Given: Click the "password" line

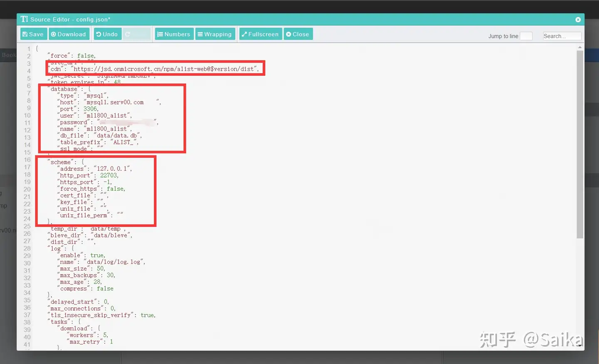Looking at the screenshot, I should (108, 122).
